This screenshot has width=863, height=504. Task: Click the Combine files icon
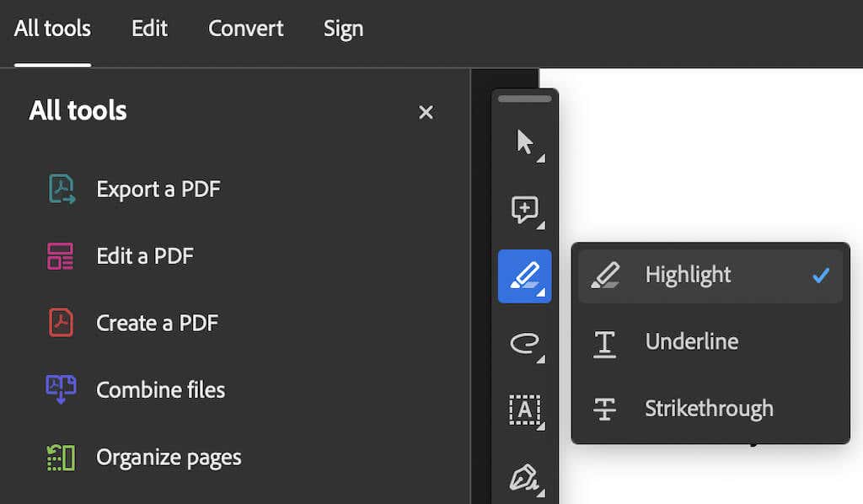tap(61, 390)
